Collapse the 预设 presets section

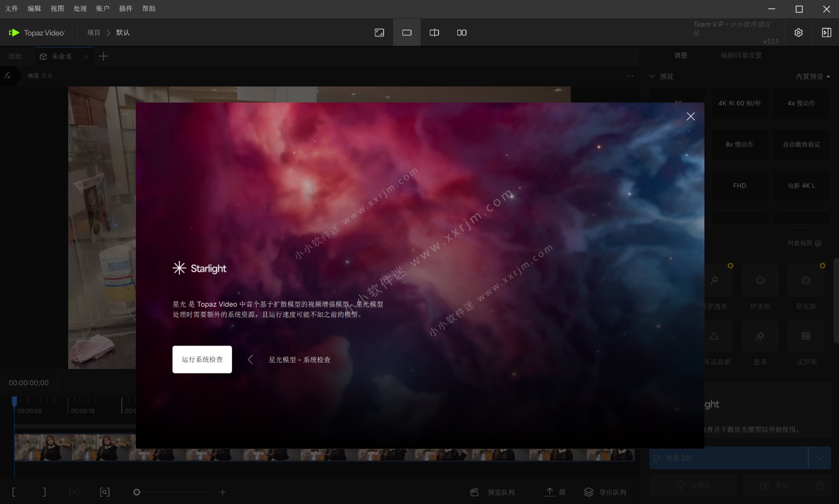652,76
